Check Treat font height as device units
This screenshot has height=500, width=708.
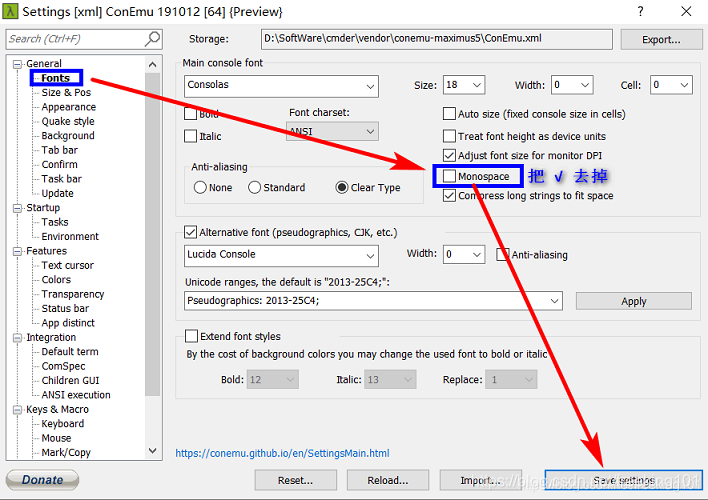[x=449, y=136]
